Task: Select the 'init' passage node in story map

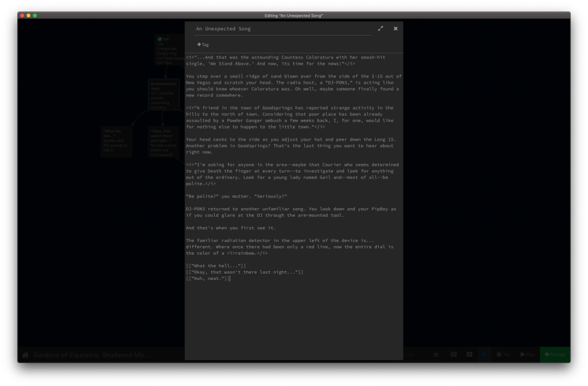Action: [170, 49]
